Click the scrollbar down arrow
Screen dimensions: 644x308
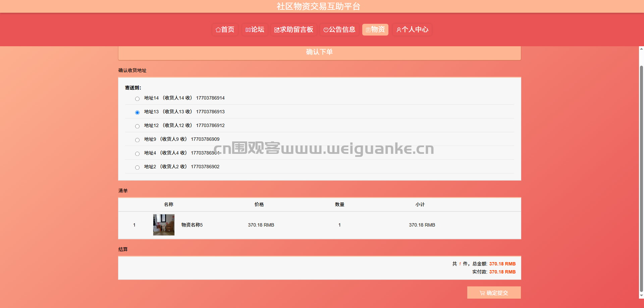[641, 296]
